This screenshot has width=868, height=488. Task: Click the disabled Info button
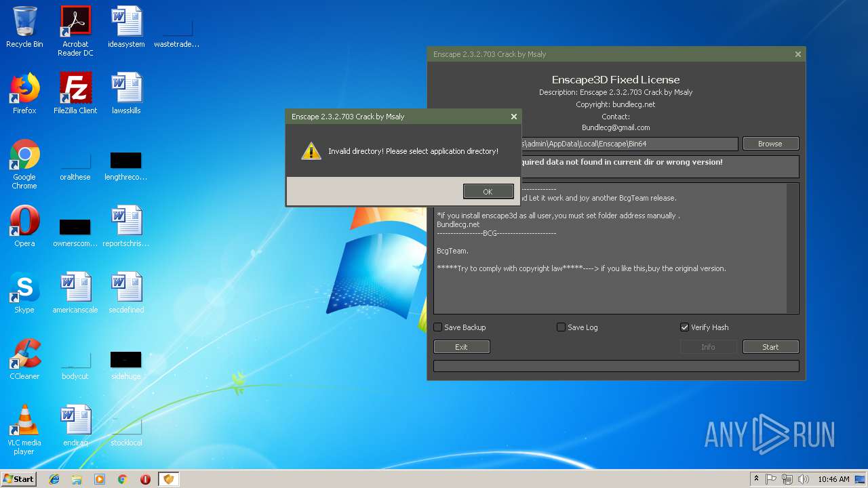[x=708, y=347]
